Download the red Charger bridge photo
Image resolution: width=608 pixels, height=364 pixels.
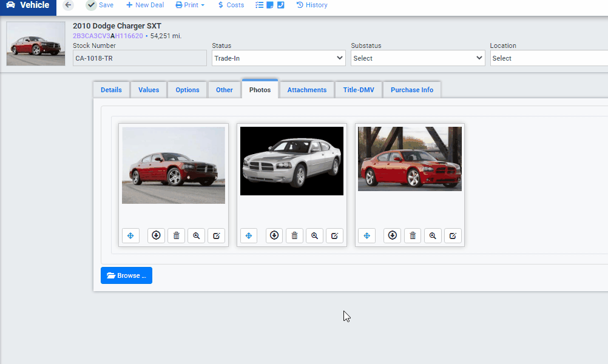pos(393,235)
